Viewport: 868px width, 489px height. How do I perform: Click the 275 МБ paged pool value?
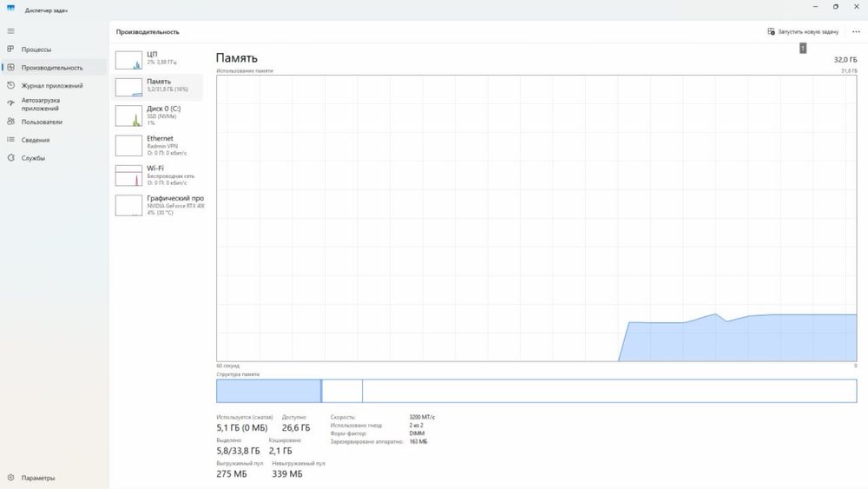[x=232, y=474]
